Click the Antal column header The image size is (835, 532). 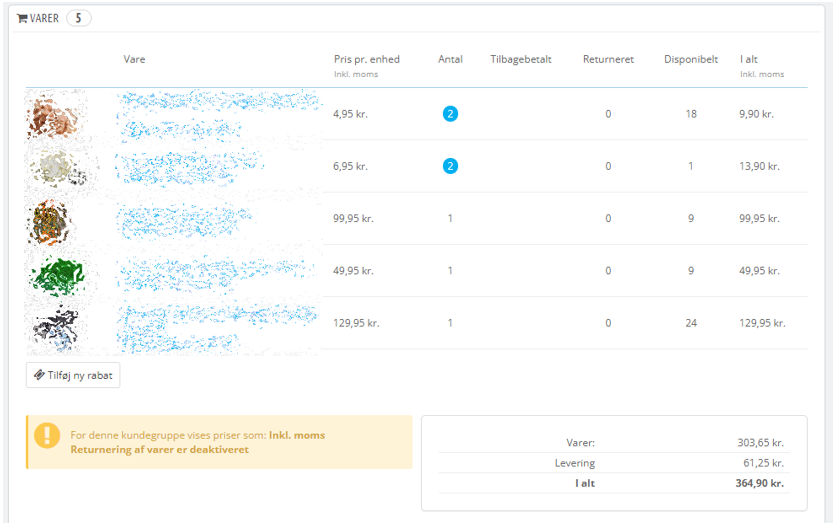[451, 59]
